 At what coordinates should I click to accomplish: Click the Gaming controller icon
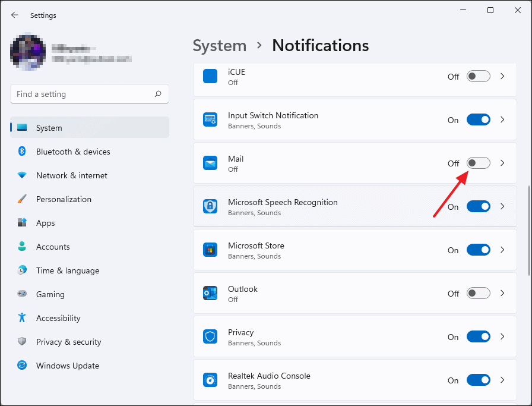[x=22, y=294]
